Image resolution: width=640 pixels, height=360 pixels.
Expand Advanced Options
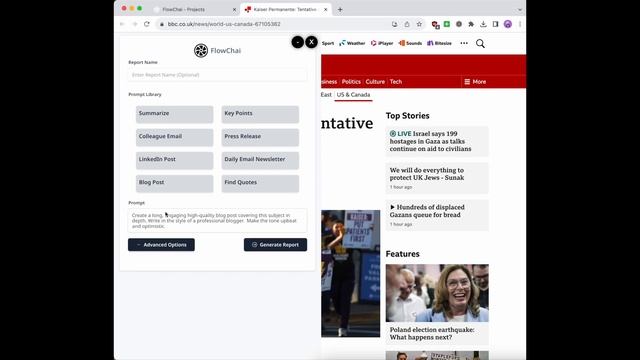click(x=161, y=245)
